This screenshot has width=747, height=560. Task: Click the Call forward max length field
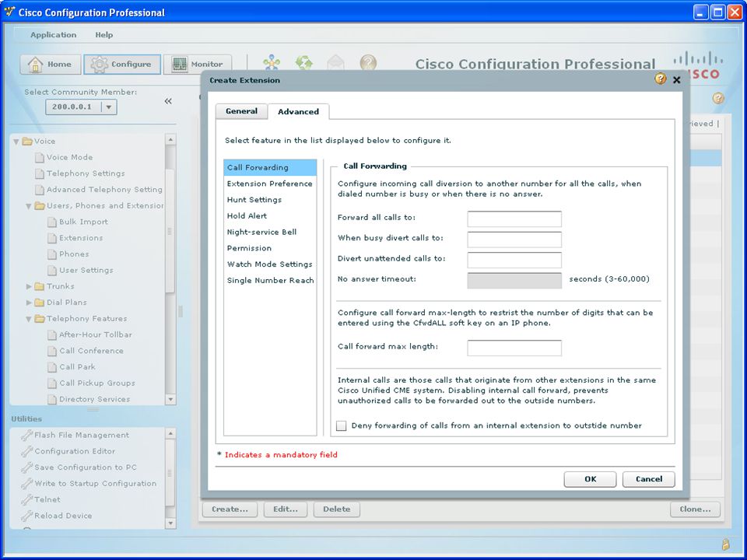coord(514,348)
